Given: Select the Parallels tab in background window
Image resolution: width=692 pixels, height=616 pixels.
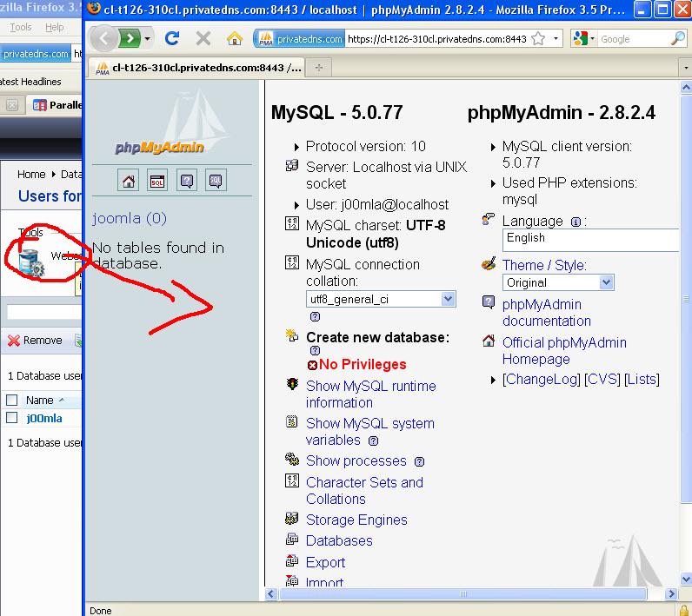Looking at the screenshot, I should coord(55,105).
